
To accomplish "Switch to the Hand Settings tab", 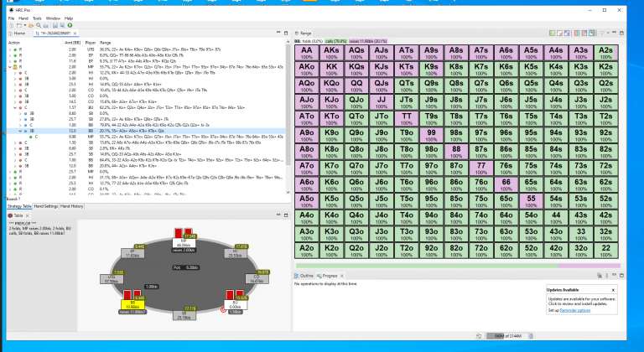I will coord(45,206).
